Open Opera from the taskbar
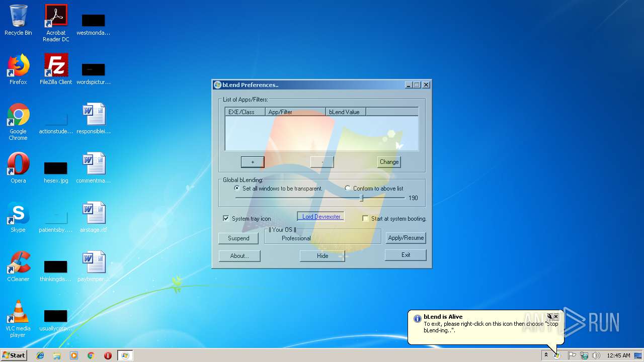Viewport: 644px width, 362px height. 108,355
